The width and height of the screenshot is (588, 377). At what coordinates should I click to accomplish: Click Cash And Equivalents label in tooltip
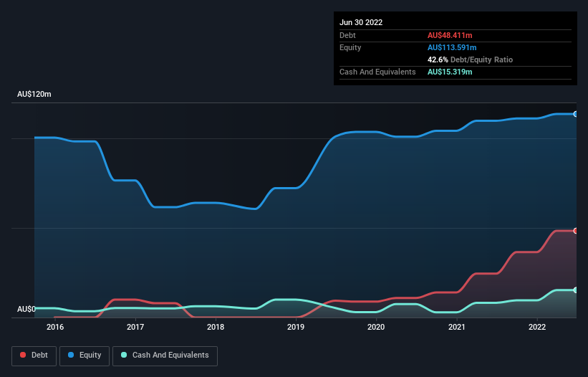(377, 72)
